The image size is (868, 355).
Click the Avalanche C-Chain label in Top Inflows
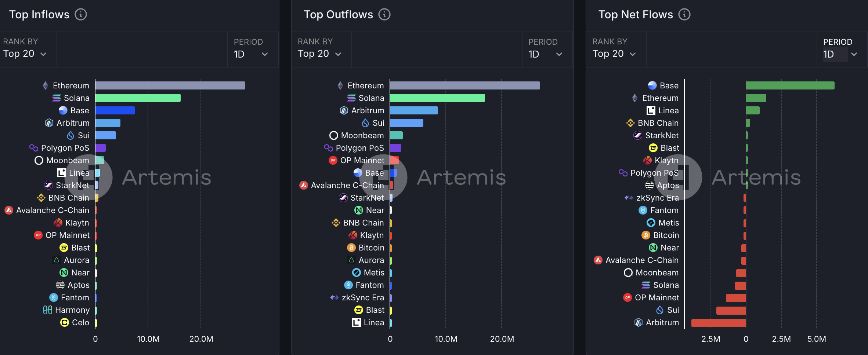pyautogui.click(x=53, y=211)
